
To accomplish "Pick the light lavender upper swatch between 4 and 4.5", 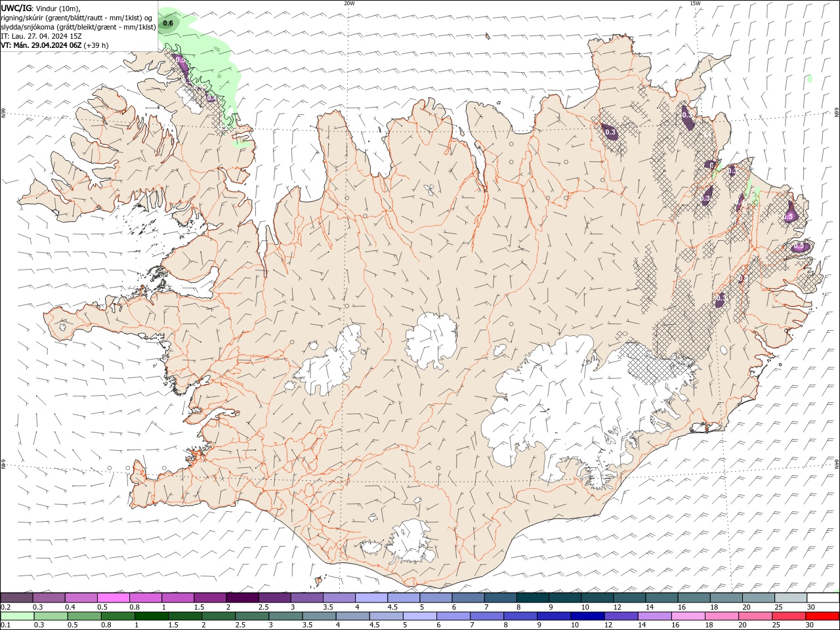I will (x=371, y=598).
